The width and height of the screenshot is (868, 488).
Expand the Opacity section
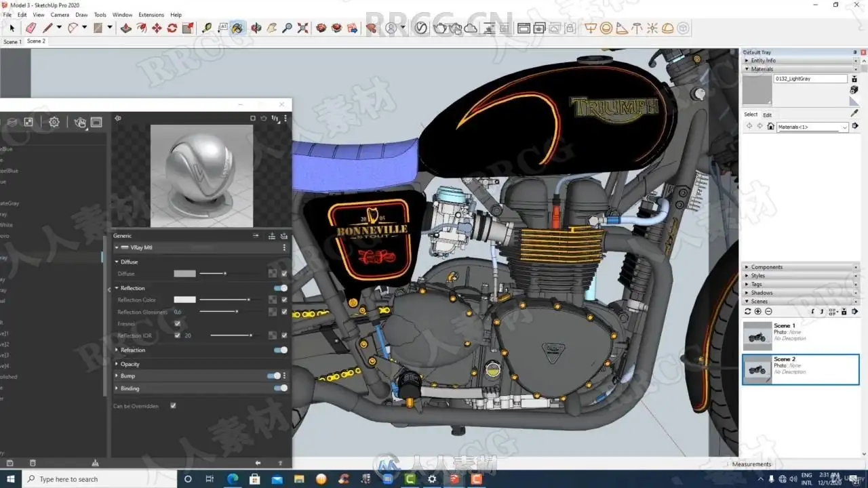(x=130, y=364)
